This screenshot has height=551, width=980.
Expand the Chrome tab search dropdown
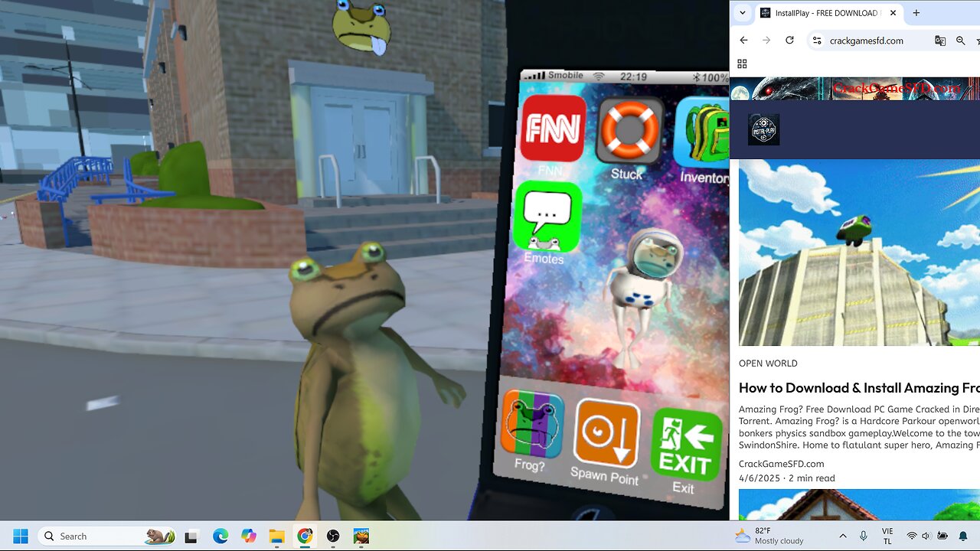(x=743, y=13)
